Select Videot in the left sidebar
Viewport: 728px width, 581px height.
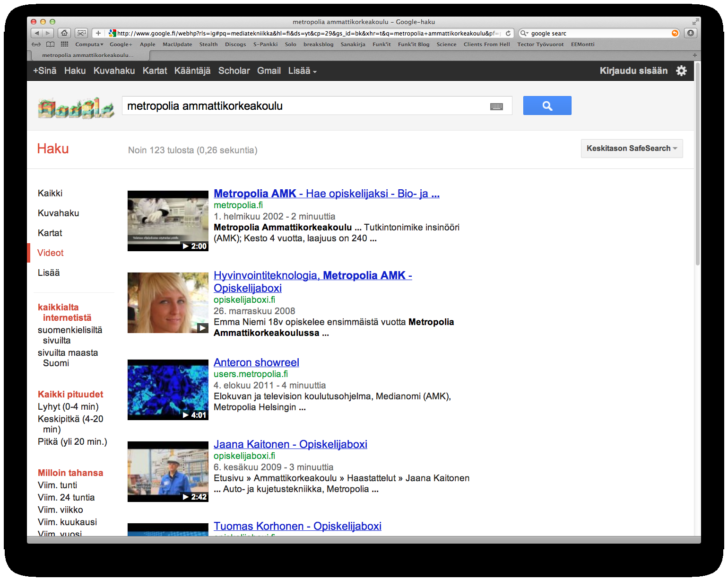pyautogui.click(x=50, y=253)
